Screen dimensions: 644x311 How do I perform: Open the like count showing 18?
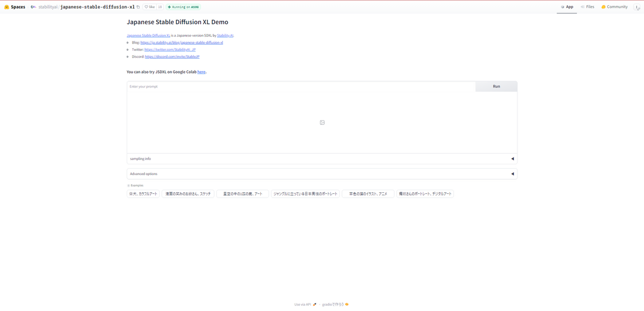[x=160, y=7]
